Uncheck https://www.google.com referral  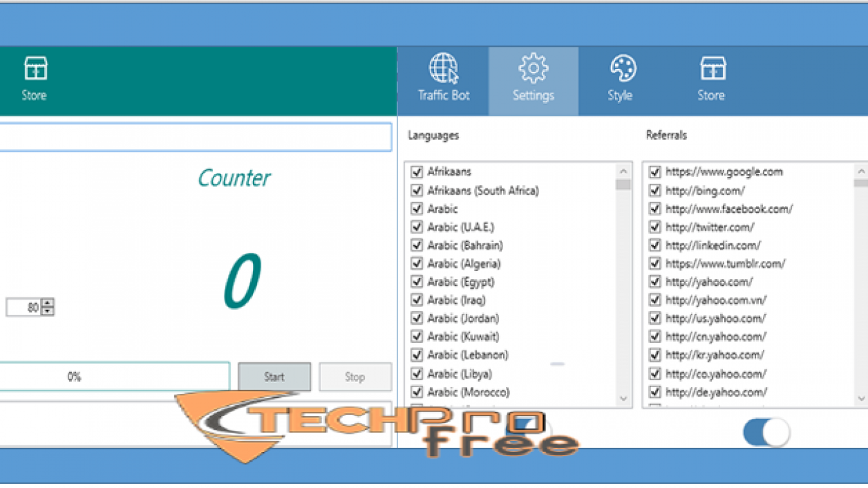tap(655, 172)
